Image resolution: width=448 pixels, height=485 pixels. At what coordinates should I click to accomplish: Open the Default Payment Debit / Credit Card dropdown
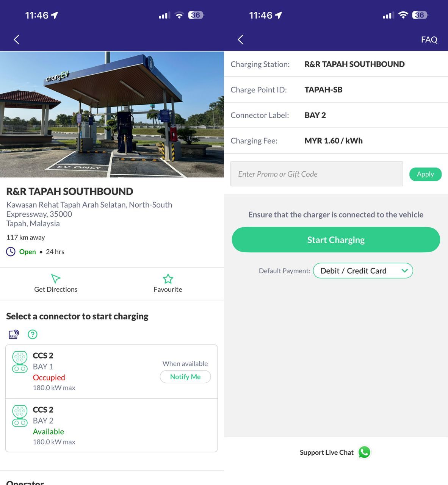click(x=363, y=271)
